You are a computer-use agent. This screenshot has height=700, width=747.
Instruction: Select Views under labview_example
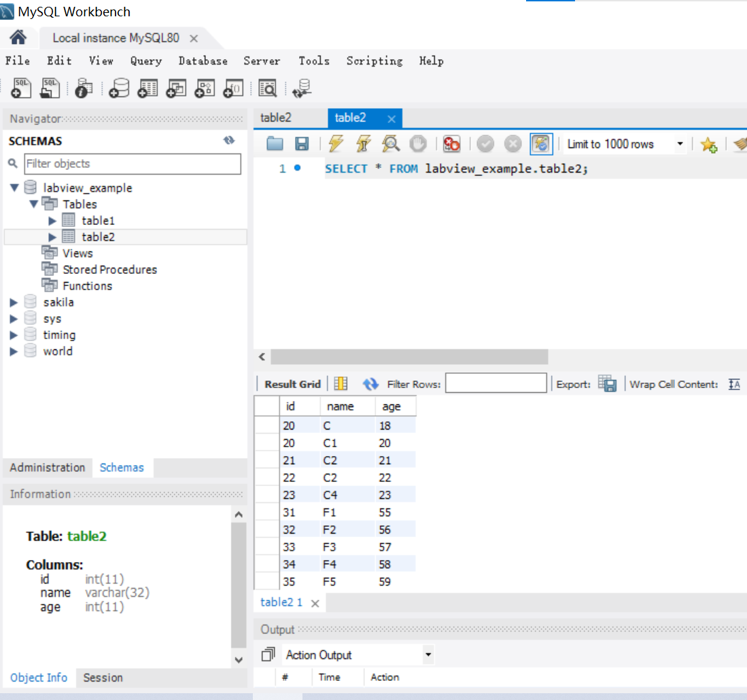click(77, 253)
